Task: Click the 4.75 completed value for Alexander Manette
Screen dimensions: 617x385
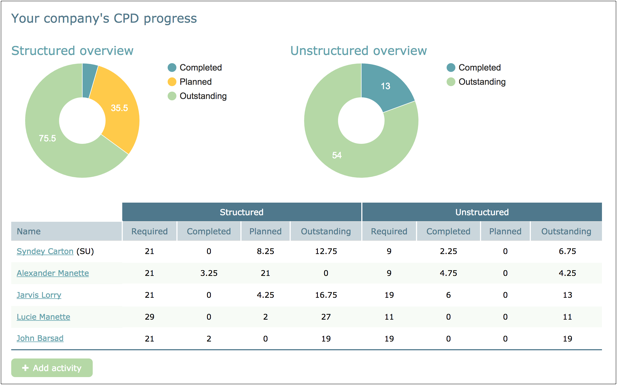Action: (x=449, y=273)
